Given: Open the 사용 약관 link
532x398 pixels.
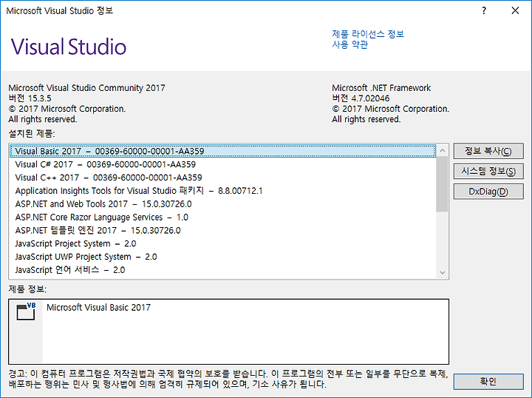Looking at the screenshot, I should [x=349, y=44].
